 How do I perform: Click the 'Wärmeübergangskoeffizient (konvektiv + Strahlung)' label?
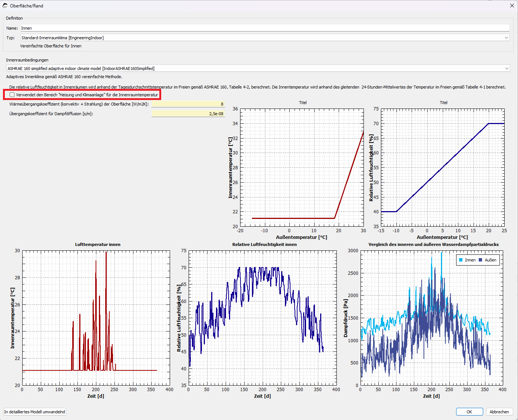point(79,104)
